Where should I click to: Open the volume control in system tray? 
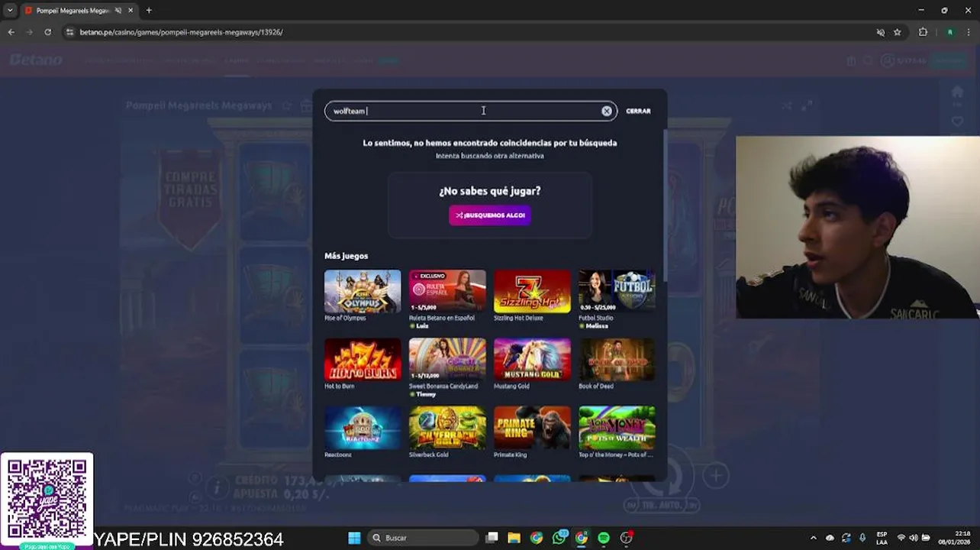914,538
